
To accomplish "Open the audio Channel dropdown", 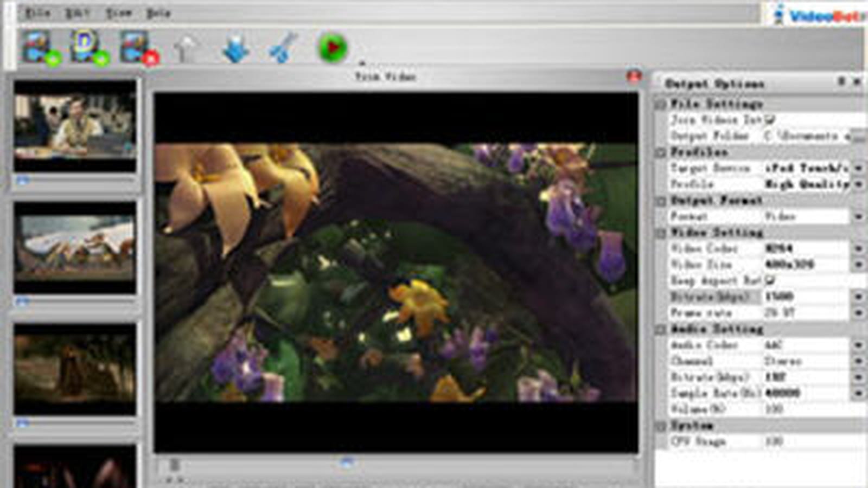I will (x=858, y=361).
